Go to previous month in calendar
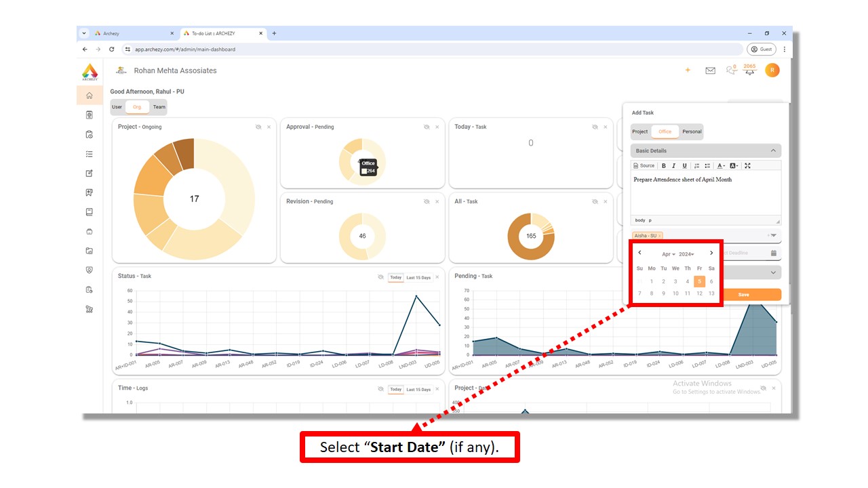The width and height of the screenshot is (868, 488). 640,253
